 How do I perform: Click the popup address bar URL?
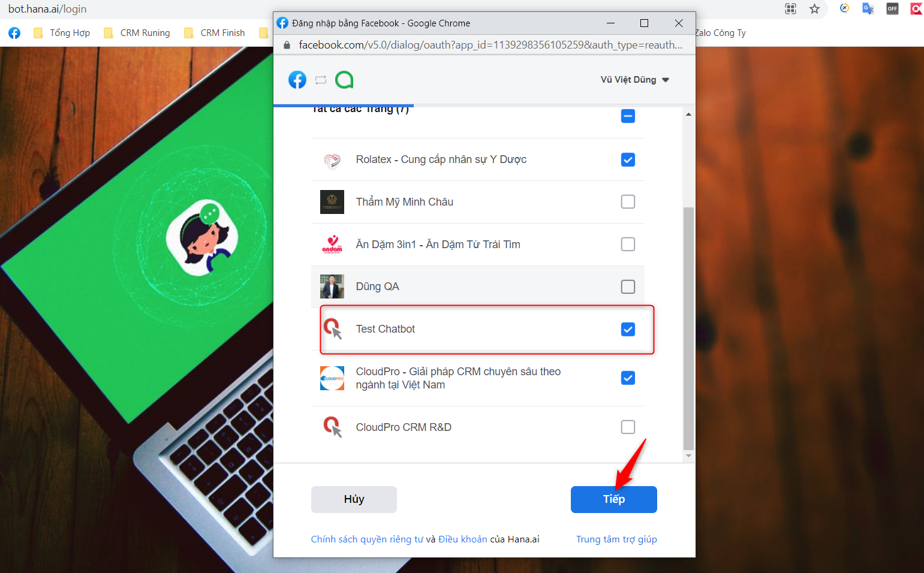click(490, 45)
